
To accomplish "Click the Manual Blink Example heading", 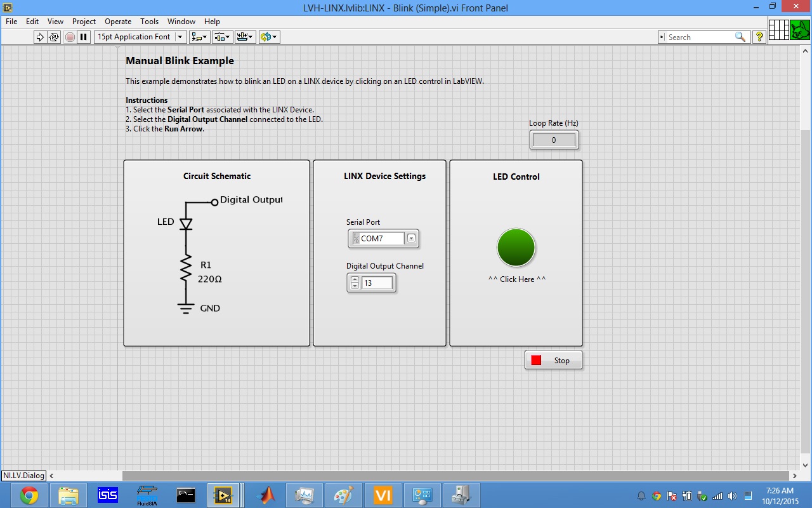I will tap(180, 61).
